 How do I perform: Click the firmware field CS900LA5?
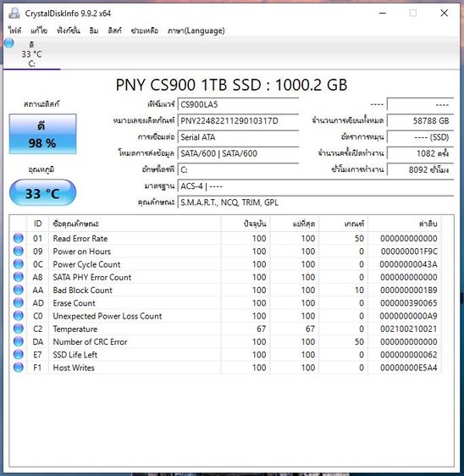238,105
